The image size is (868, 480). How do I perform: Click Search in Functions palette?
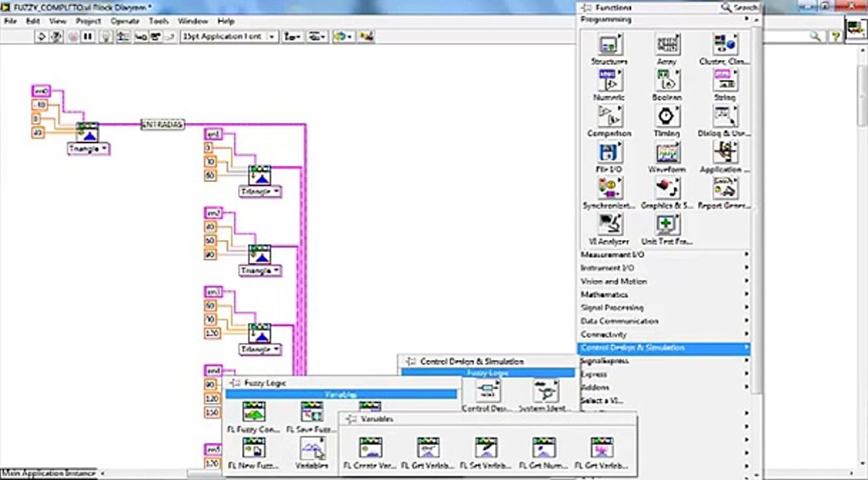740,7
